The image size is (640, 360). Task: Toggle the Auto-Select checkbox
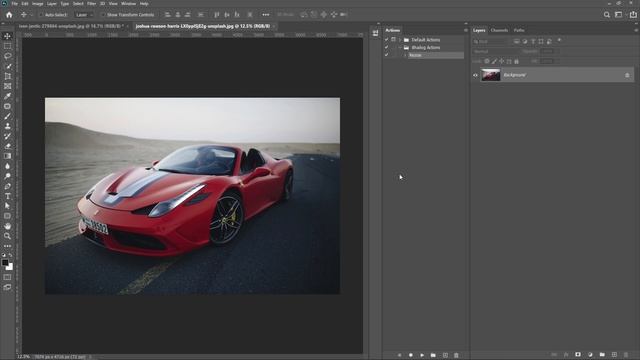click(41, 15)
